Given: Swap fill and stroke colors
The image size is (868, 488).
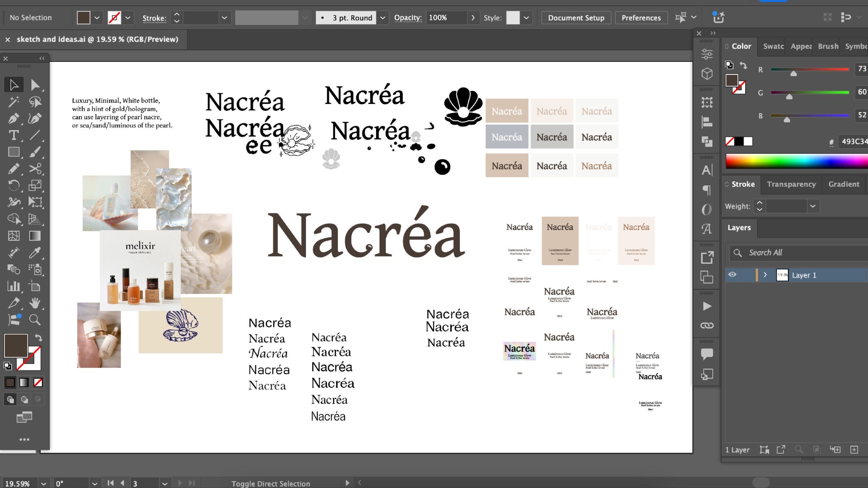Looking at the screenshot, I should click(x=39, y=338).
